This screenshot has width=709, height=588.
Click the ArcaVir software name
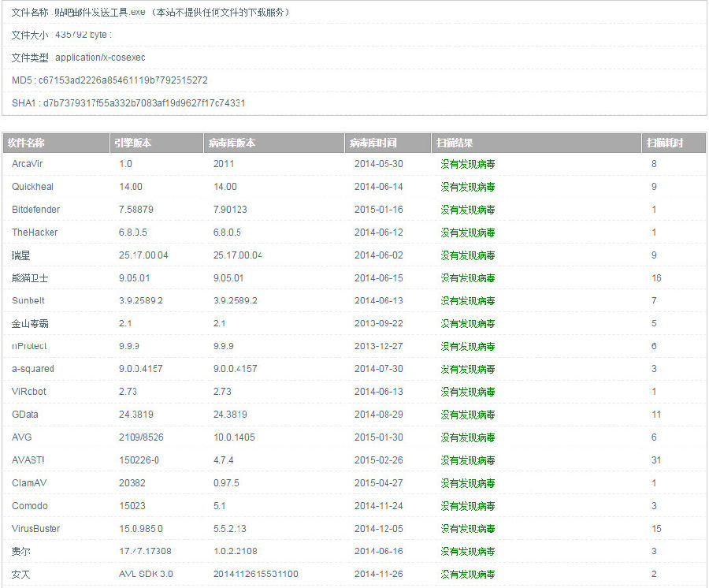point(27,164)
